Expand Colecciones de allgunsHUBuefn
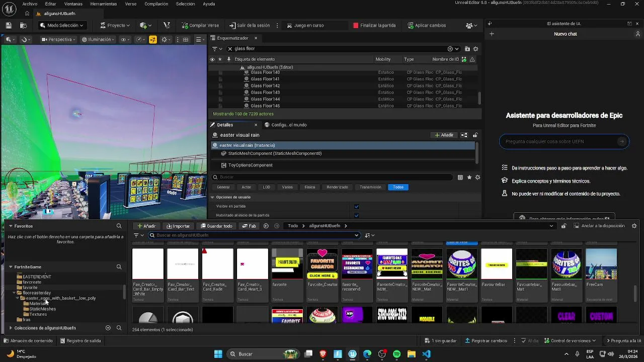Image resolution: width=644 pixels, height=362 pixels. click(x=11, y=328)
